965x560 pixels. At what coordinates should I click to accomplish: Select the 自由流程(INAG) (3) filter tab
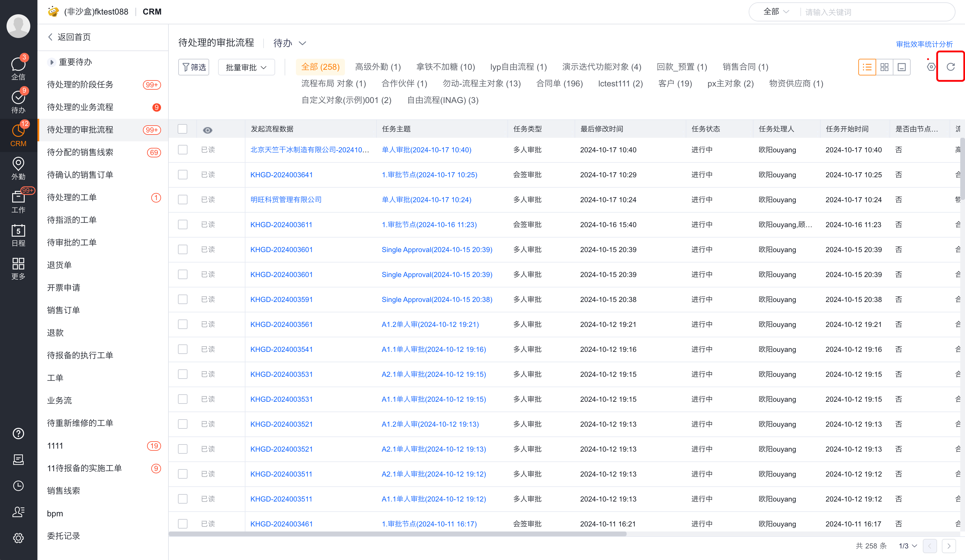[x=442, y=100]
